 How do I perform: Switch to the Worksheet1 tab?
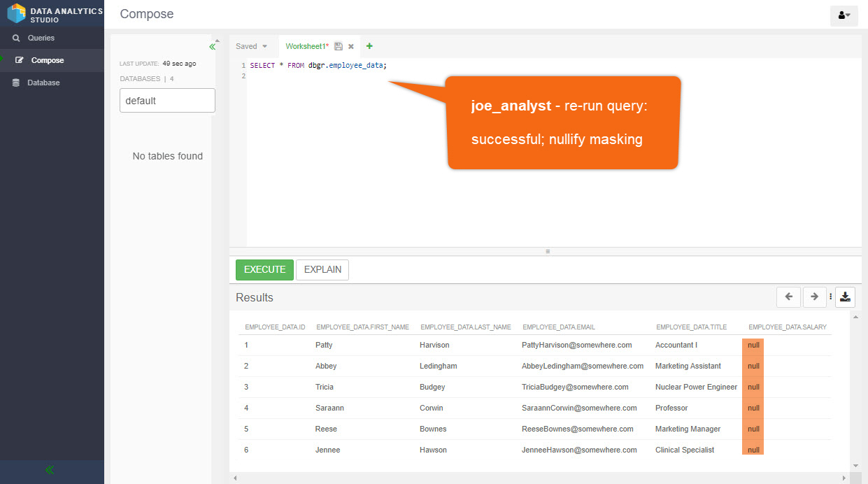point(306,47)
